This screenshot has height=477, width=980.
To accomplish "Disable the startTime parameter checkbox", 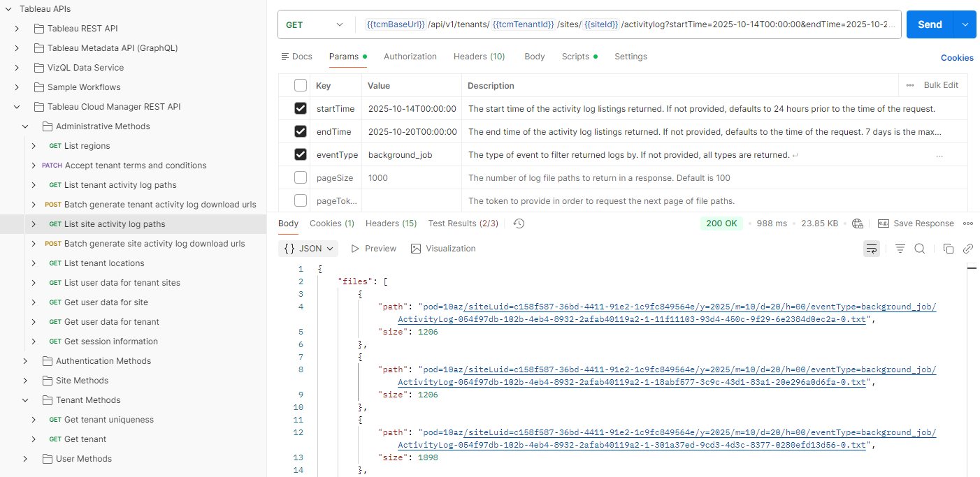I will (301, 108).
